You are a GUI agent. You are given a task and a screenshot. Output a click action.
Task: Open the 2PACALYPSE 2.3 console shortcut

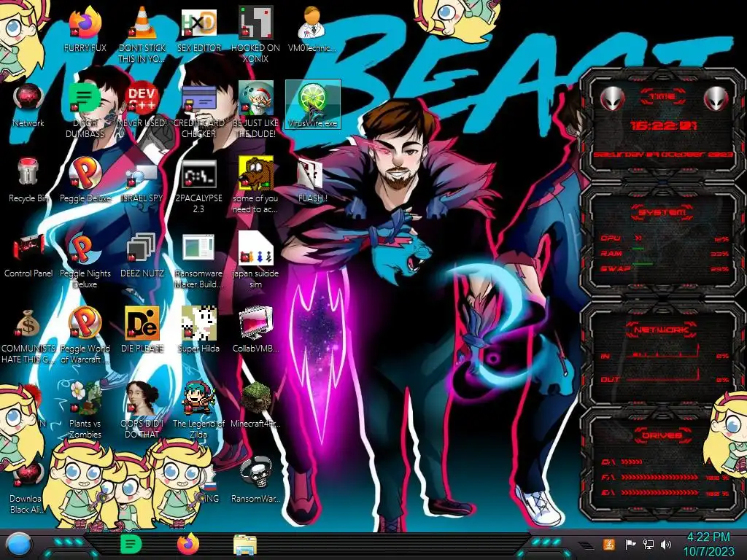pyautogui.click(x=198, y=174)
